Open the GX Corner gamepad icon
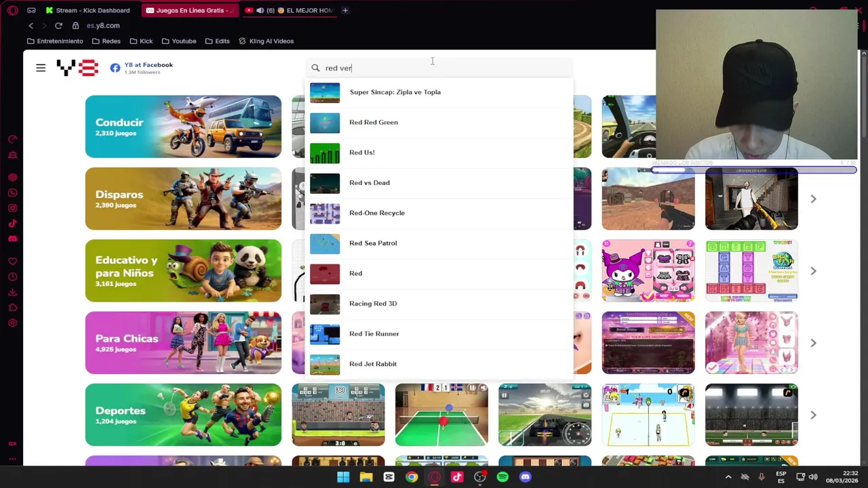The height and width of the screenshot is (488, 868). (x=31, y=10)
